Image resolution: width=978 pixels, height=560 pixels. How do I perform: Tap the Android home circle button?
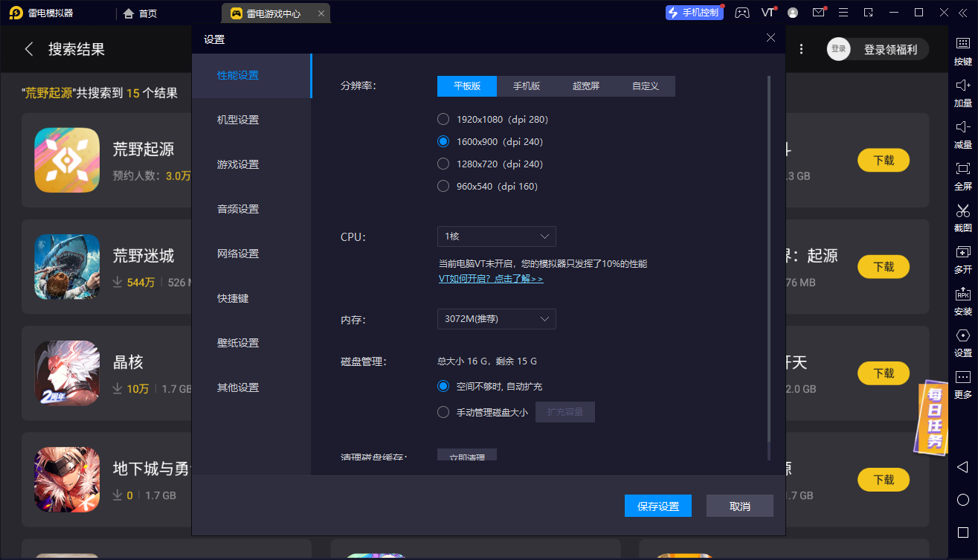click(962, 499)
